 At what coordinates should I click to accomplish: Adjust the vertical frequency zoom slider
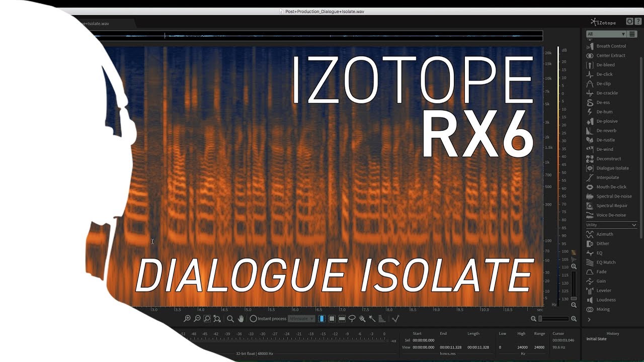pyautogui.click(x=574, y=285)
